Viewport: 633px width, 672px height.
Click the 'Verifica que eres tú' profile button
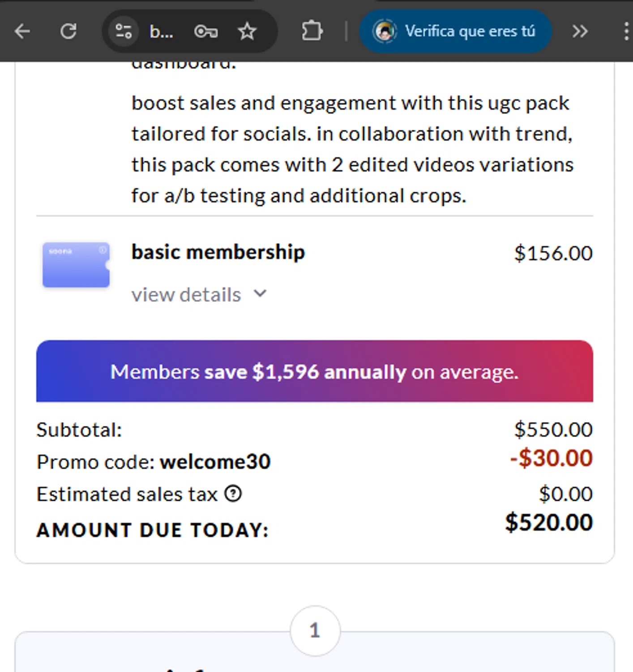(x=455, y=31)
